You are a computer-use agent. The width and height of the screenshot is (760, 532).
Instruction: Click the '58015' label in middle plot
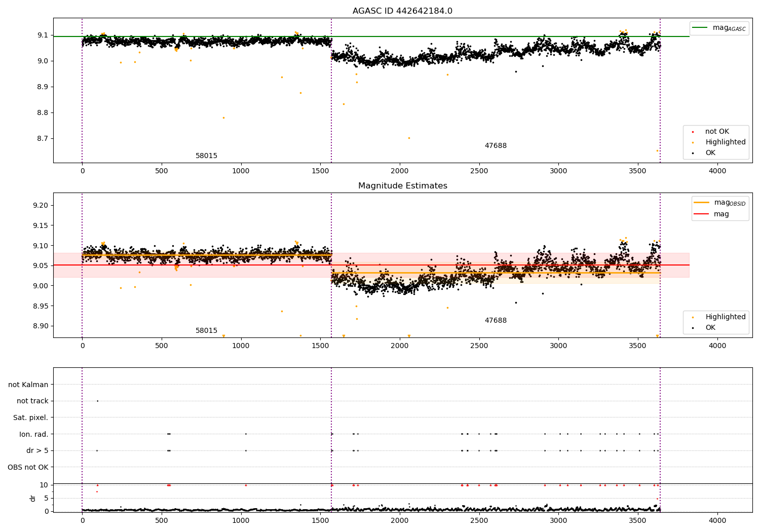click(x=206, y=331)
